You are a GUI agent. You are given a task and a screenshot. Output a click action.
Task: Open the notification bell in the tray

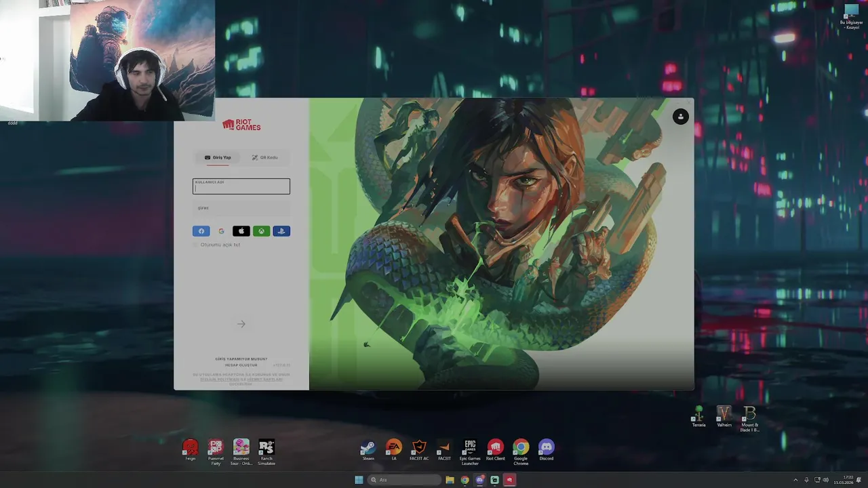click(x=859, y=480)
